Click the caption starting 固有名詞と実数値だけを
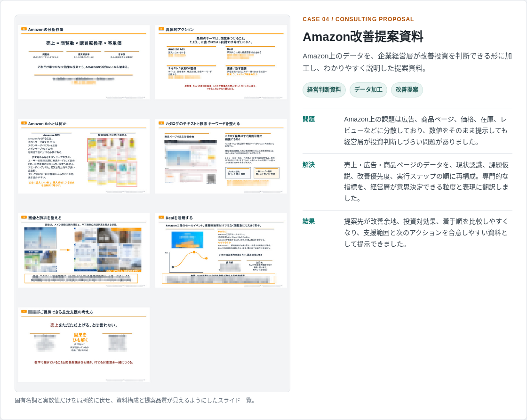Viewport: 527px width, 420px height. (x=136, y=401)
